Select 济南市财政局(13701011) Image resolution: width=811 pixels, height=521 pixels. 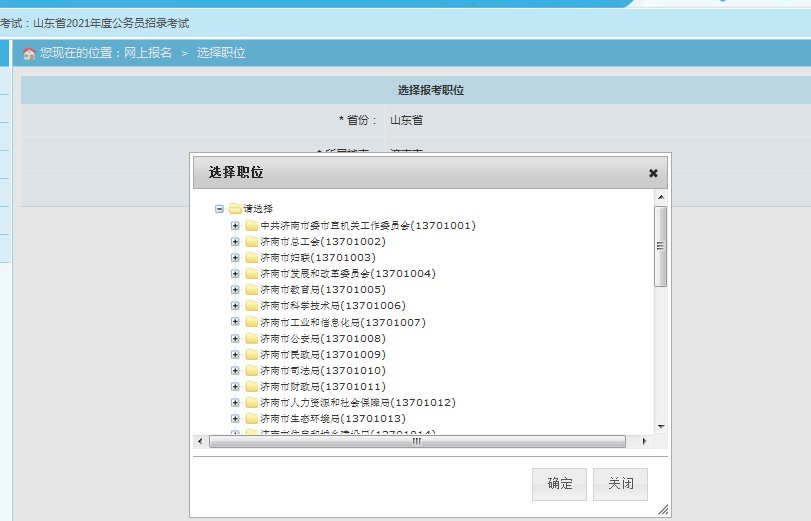tap(323, 387)
